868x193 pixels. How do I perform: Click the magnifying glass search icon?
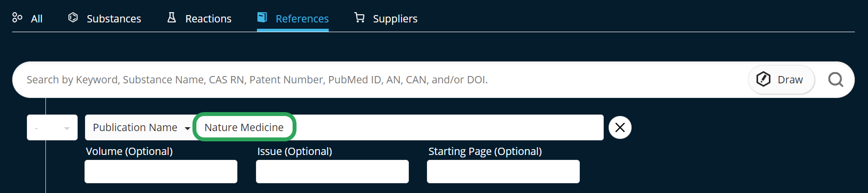(x=836, y=79)
